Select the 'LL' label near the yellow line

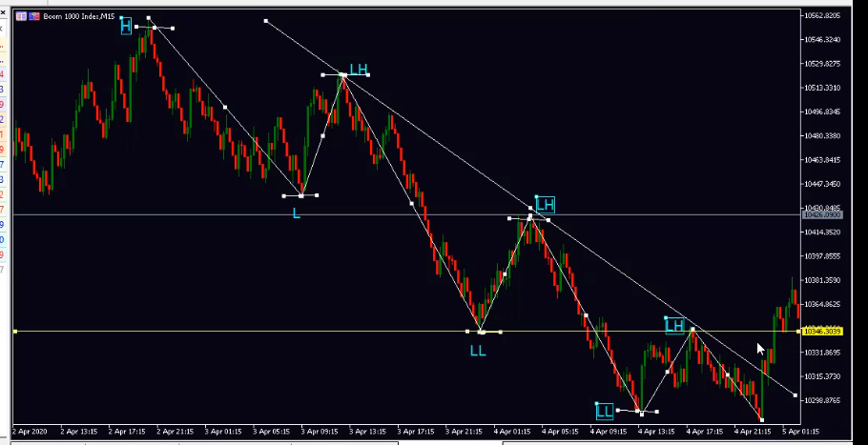tap(478, 351)
